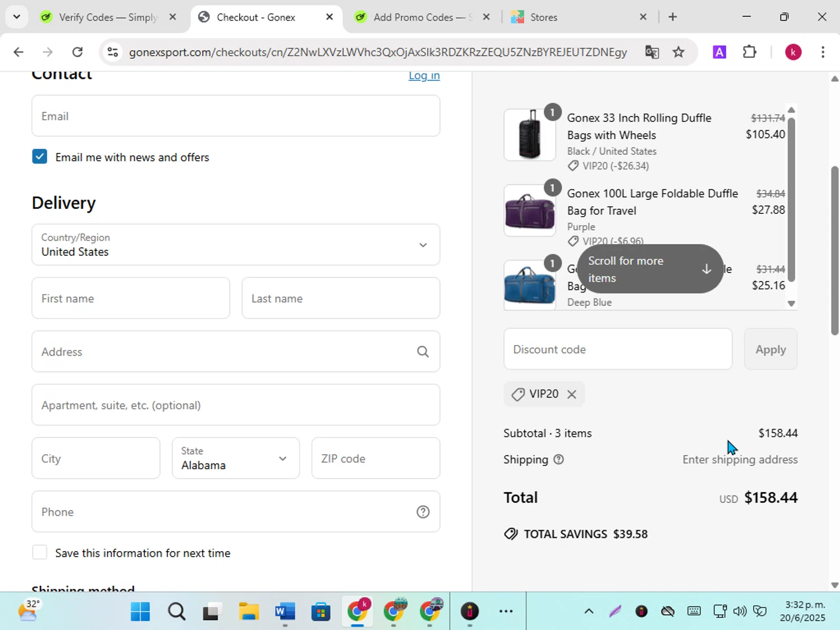840x630 pixels.
Task: Open the Windows Start menu
Action: [x=140, y=612]
